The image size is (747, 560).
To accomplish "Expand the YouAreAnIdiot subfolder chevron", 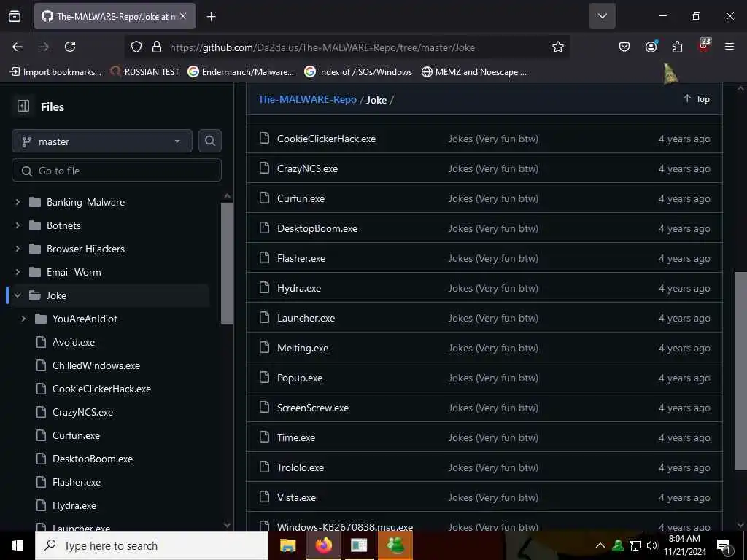I will 23,319.
